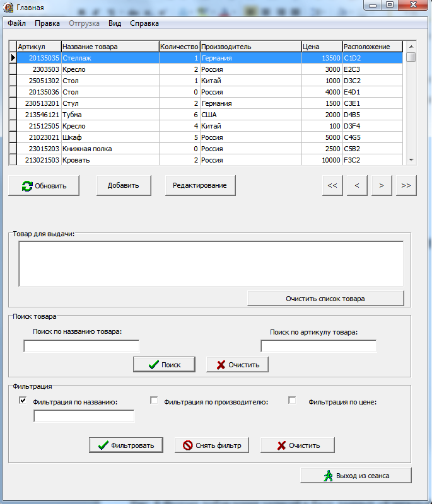Click Очистить список товара button
Viewport: 432px width, 504px height.
coord(325,299)
